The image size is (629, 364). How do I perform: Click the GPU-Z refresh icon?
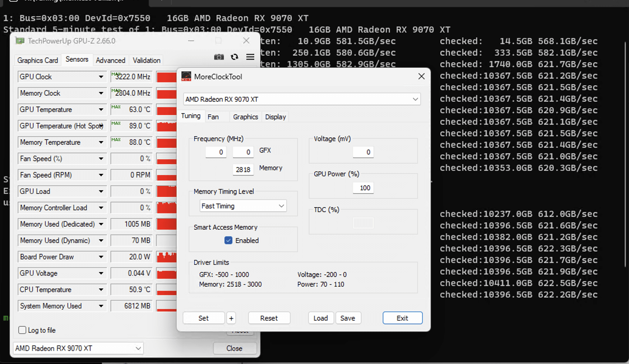[234, 57]
